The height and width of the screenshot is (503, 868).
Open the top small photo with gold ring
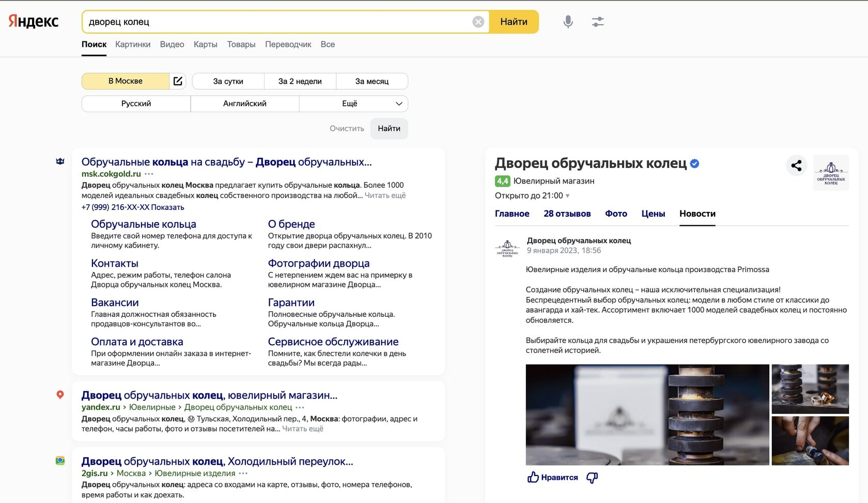click(x=810, y=389)
